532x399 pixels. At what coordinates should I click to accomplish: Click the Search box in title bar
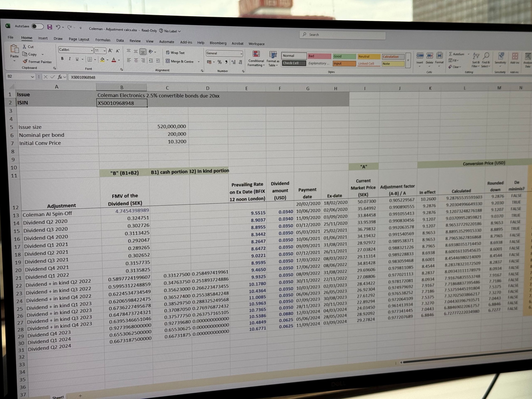[342, 35]
